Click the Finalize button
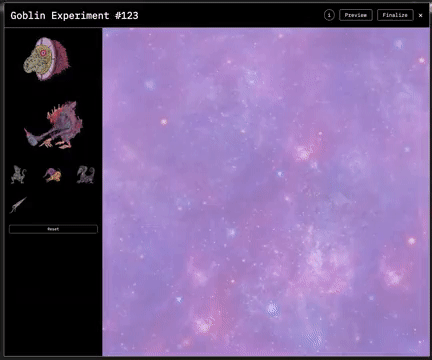Screen dimensions: 432x360 pos(395,15)
